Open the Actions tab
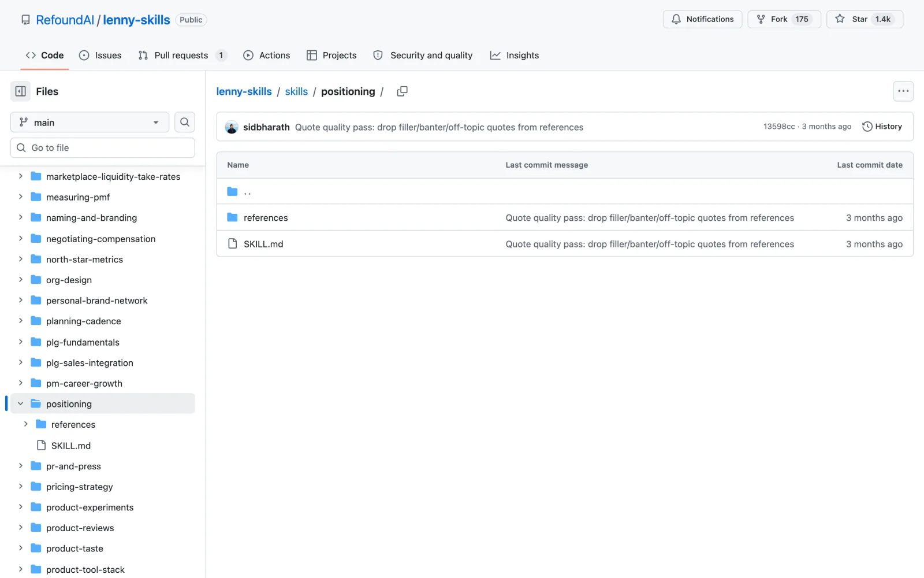The width and height of the screenshot is (924, 578). click(x=267, y=55)
